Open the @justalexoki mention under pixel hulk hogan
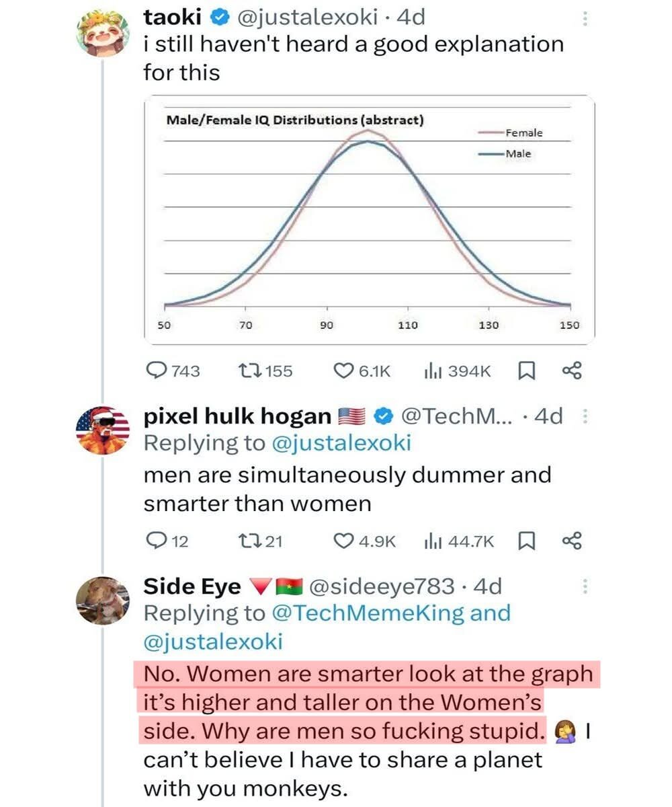Image resolution: width=672 pixels, height=807 pixels. click(x=341, y=443)
